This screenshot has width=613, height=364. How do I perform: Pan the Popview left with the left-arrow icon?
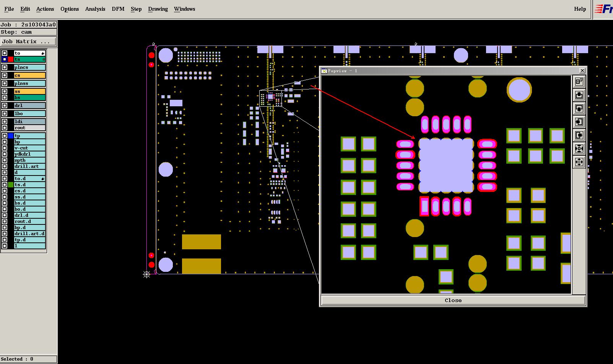pyautogui.click(x=579, y=122)
